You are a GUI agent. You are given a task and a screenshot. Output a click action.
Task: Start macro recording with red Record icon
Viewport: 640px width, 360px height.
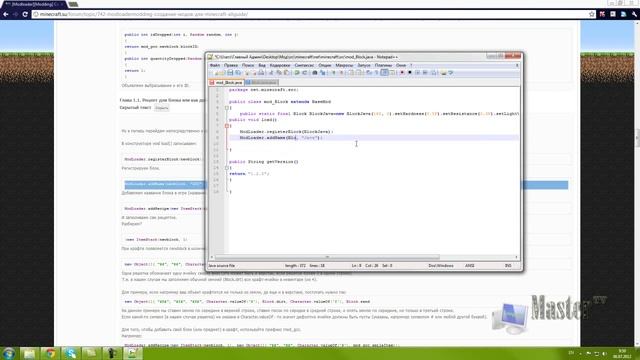pos(402,73)
